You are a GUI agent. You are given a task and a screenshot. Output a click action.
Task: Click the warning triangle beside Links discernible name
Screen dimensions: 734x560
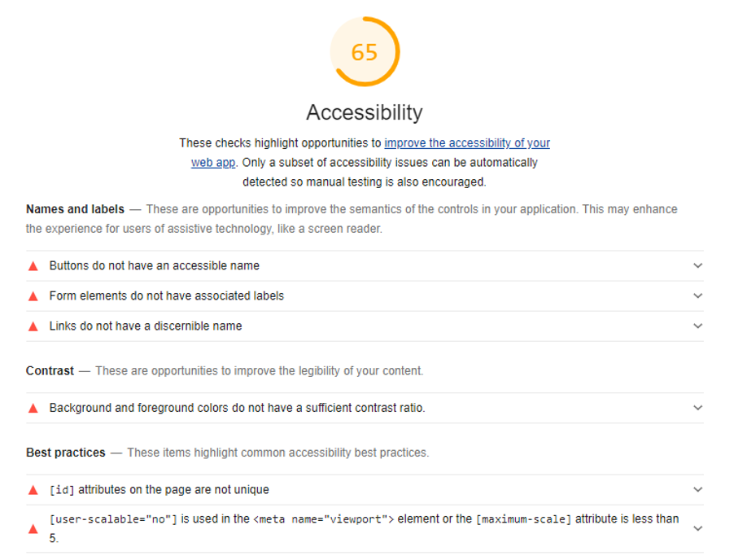33,326
